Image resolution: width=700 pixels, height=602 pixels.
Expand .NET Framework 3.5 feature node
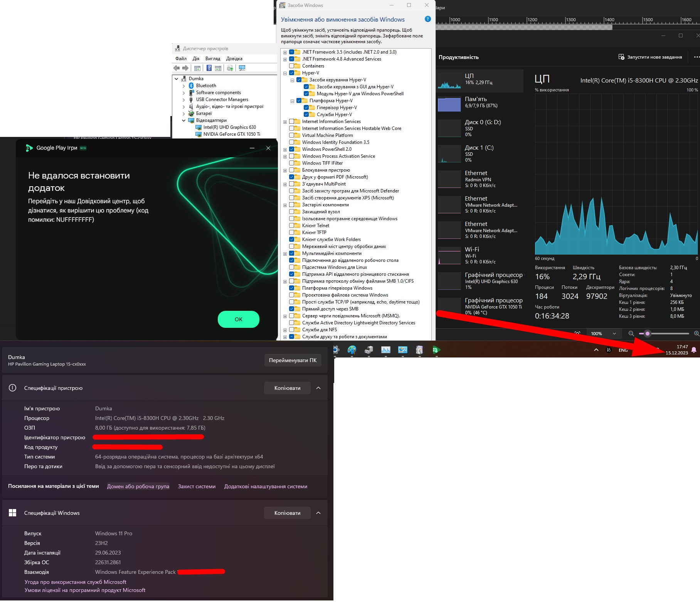click(285, 52)
